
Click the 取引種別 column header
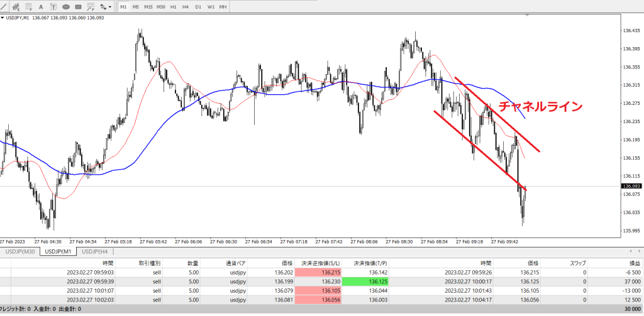(x=148, y=264)
